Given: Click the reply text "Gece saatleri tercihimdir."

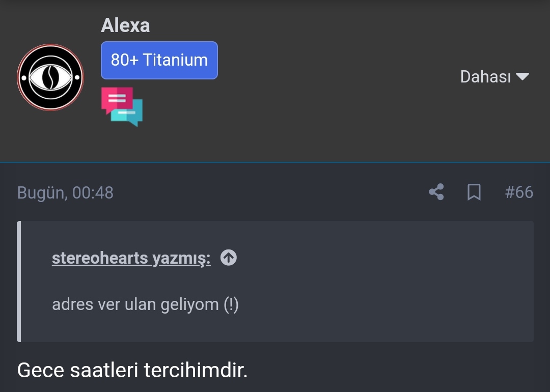Looking at the screenshot, I should click(132, 370).
